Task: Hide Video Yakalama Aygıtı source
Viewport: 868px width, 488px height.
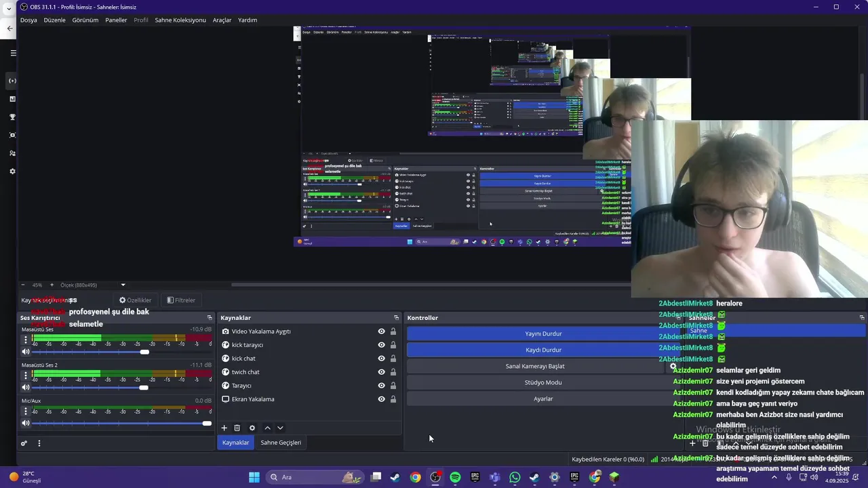Action: coord(381,331)
